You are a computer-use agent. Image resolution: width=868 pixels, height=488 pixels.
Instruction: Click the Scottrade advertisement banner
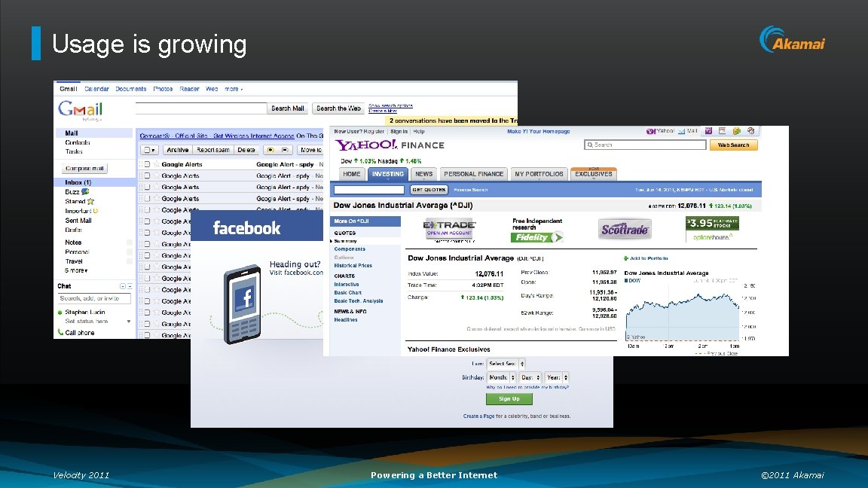(625, 229)
